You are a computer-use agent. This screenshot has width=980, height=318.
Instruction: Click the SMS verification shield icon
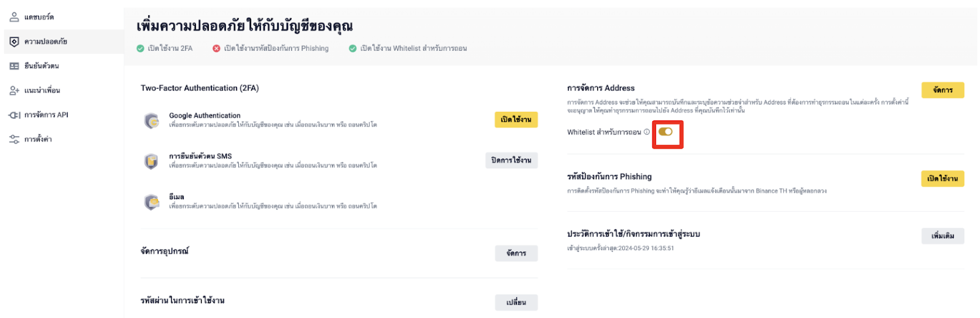151,161
